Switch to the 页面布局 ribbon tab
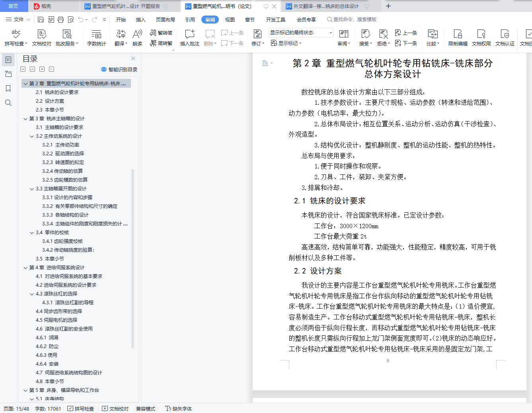532x413 pixels. pyautogui.click(x=166, y=20)
